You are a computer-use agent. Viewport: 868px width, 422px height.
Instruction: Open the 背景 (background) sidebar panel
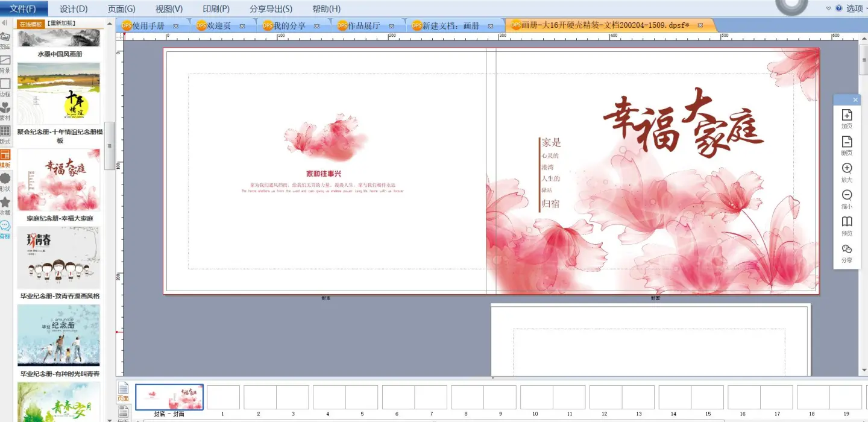(5, 64)
